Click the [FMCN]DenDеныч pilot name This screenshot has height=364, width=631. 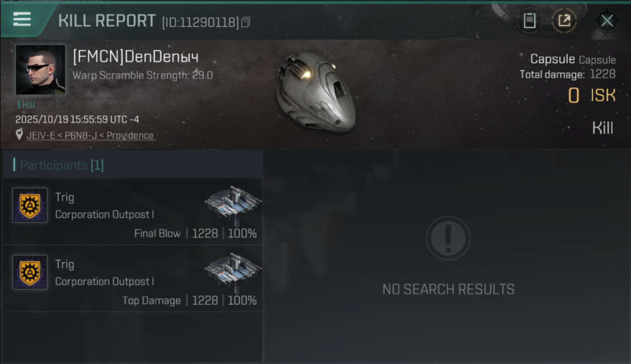coord(135,57)
